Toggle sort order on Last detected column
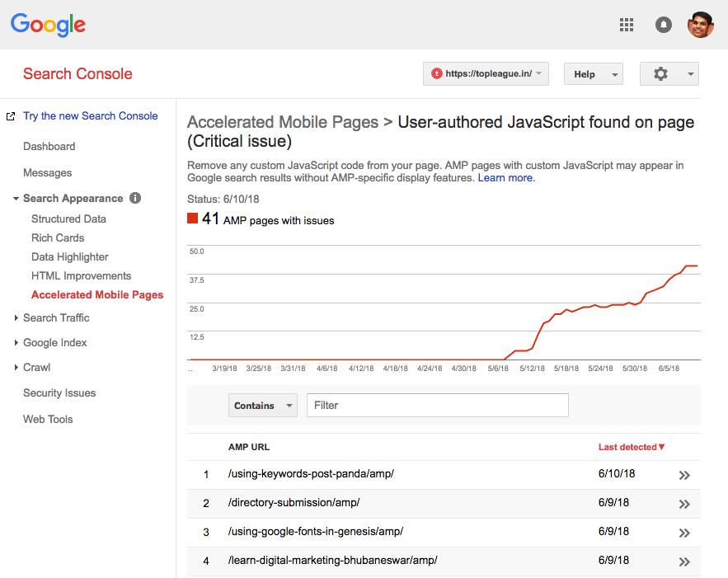 [631, 446]
